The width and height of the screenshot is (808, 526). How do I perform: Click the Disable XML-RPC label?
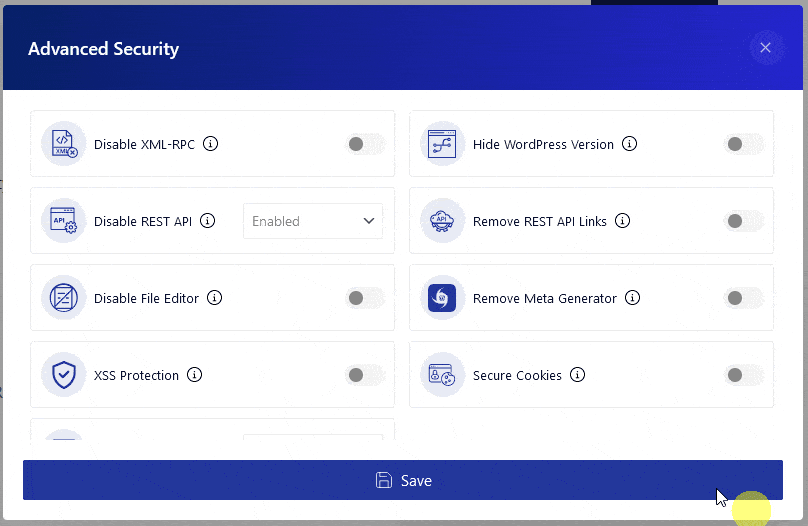tap(144, 144)
